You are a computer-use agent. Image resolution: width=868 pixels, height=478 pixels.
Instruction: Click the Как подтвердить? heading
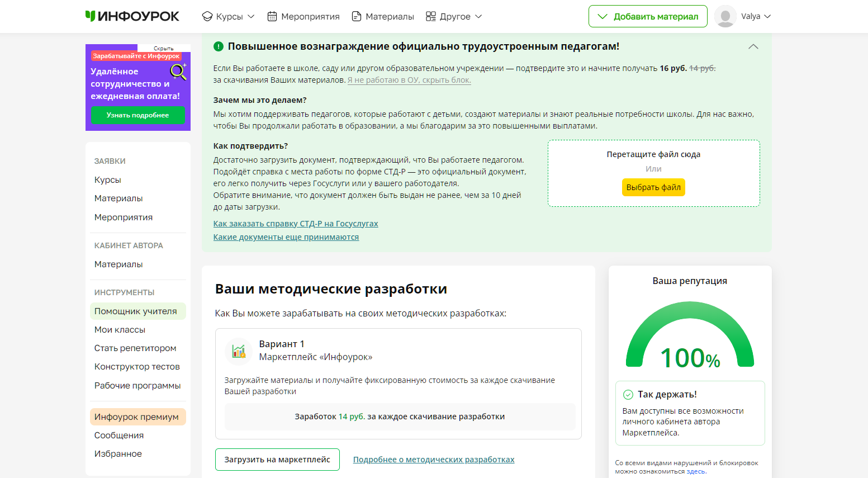pyautogui.click(x=250, y=146)
